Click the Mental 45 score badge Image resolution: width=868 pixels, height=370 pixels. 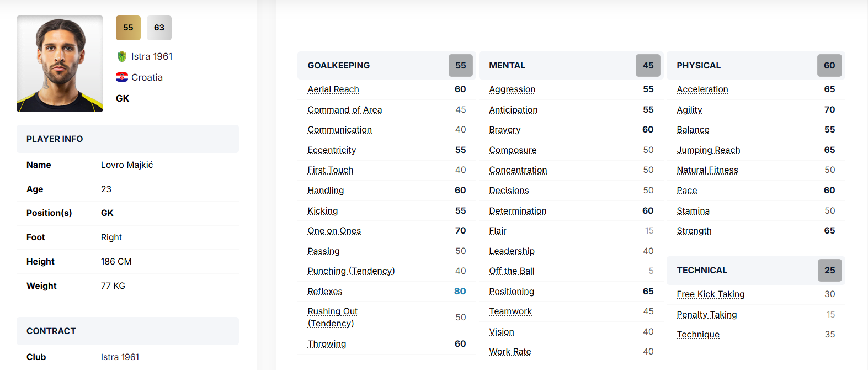tap(648, 65)
